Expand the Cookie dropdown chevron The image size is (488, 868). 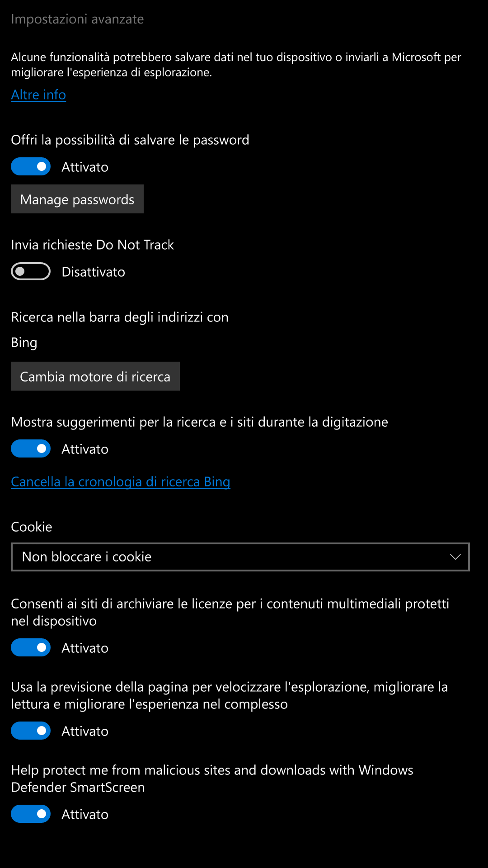[455, 557]
